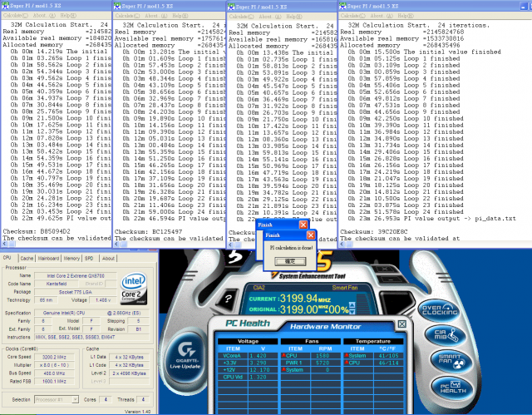
Task: Open Help menu in Super PI window with checksum BC125497
Action: [180, 16]
